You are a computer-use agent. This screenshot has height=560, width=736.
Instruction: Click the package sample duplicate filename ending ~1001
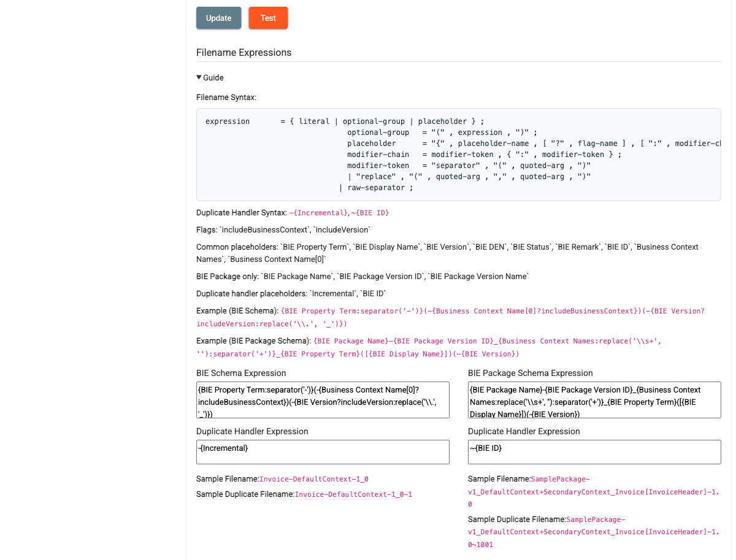coord(594,532)
